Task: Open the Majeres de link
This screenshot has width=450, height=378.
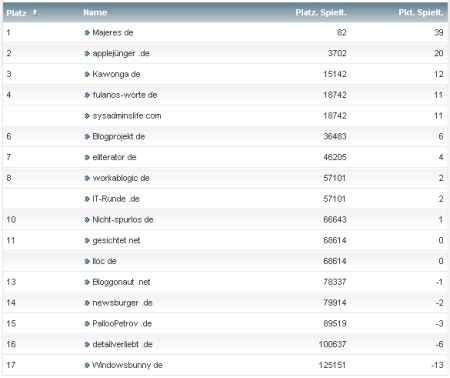Action: tap(113, 33)
